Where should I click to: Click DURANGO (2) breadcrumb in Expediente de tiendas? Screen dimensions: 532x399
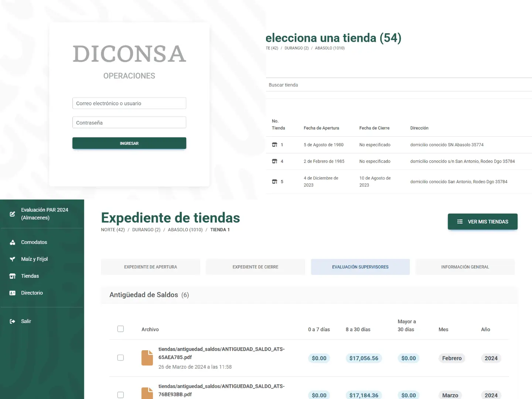146,230
